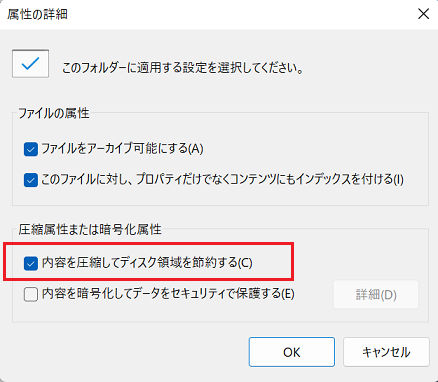Click the 属性の詳細 window title text
438x382 pixels.
tap(37, 14)
